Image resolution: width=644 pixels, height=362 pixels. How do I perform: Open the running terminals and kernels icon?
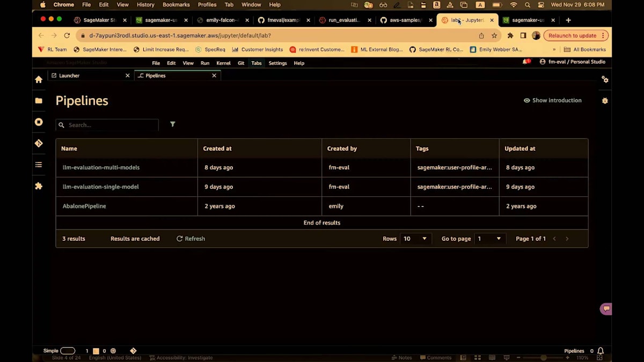[x=39, y=122]
